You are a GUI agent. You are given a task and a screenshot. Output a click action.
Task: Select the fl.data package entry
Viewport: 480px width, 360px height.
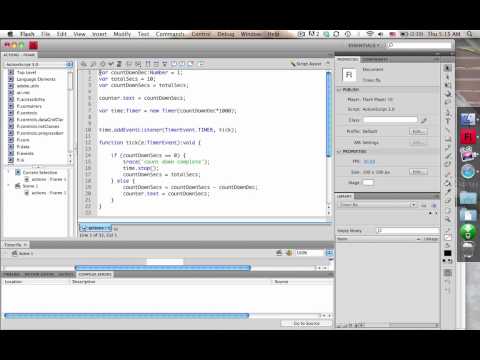23,147
